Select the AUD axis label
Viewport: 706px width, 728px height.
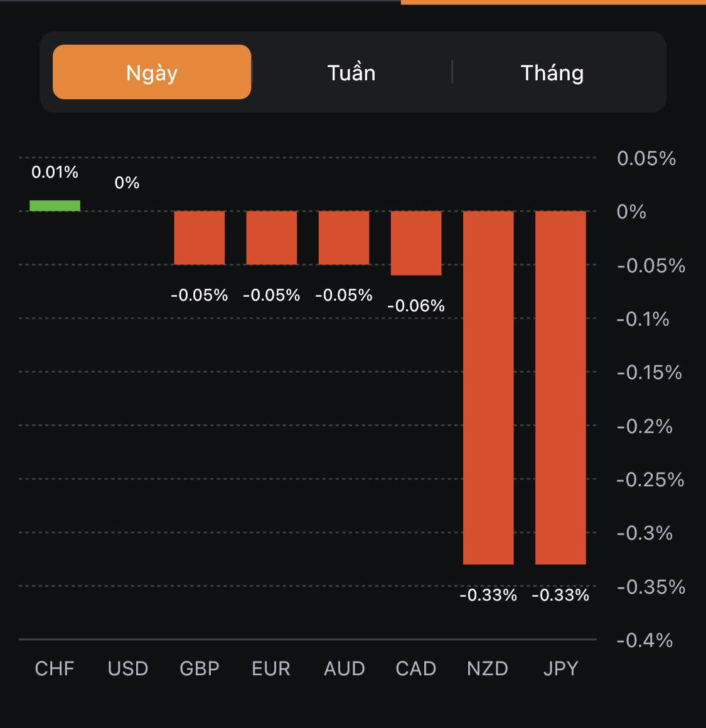click(x=344, y=668)
